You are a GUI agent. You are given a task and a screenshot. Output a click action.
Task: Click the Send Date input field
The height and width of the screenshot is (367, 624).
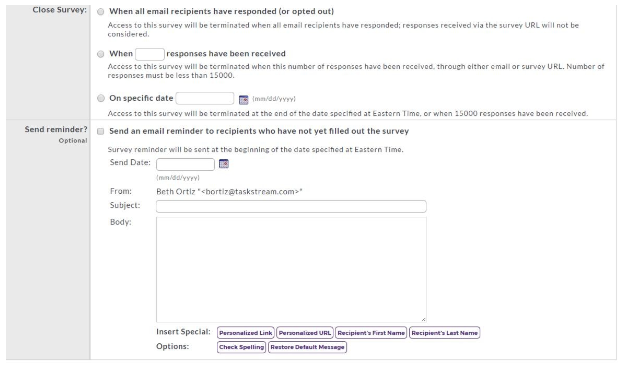coord(185,164)
